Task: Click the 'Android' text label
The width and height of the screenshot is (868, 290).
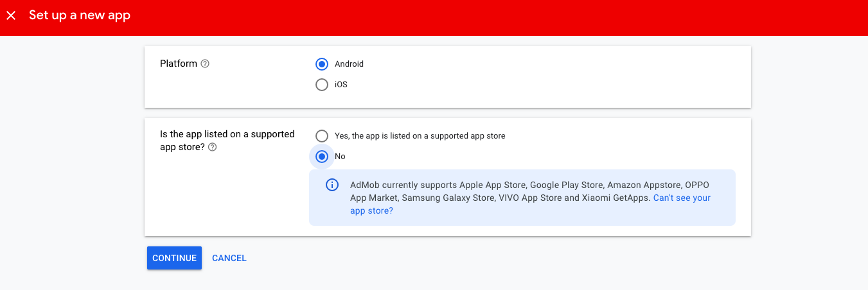Action: pos(349,64)
